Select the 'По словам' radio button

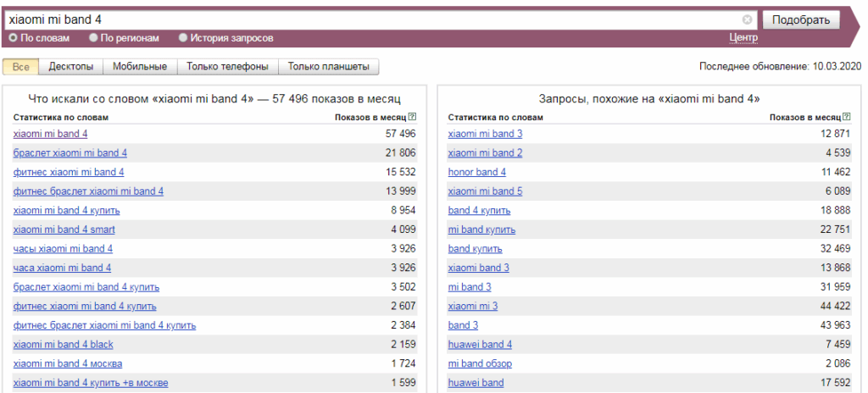[13, 38]
